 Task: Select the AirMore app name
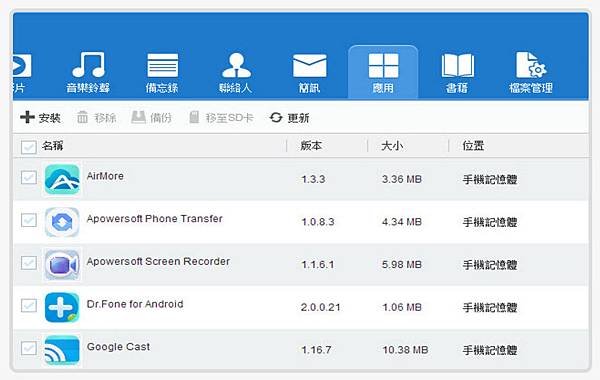[x=105, y=176]
